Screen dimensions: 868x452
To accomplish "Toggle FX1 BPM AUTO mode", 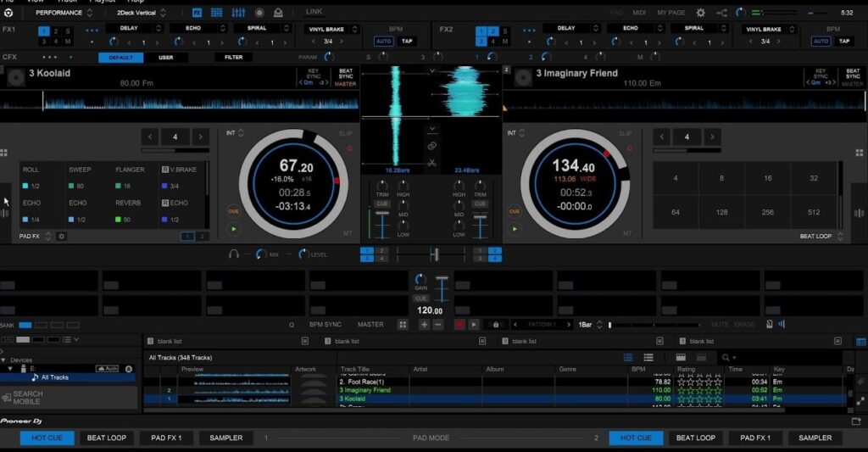I will click(384, 41).
